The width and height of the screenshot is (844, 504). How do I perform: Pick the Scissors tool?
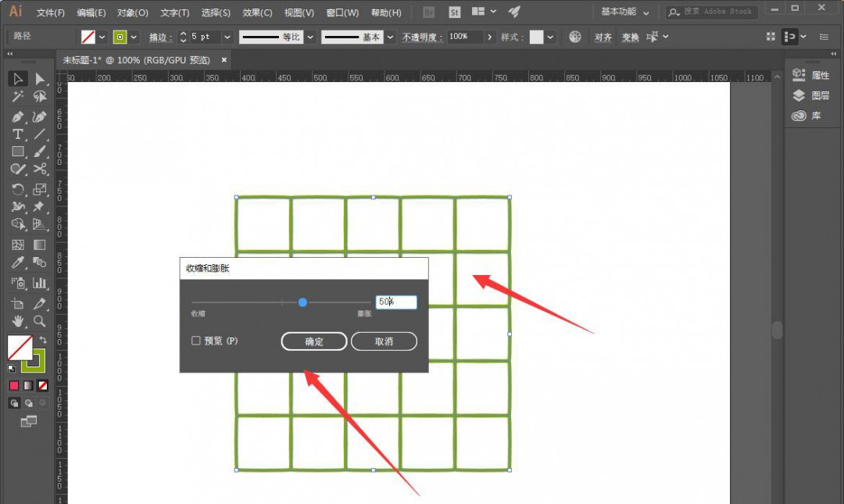click(x=40, y=169)
